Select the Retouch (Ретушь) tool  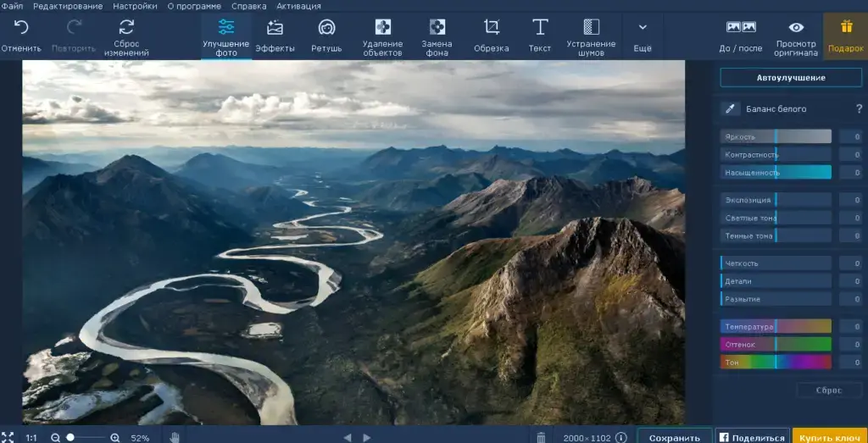tap(326, 28)
